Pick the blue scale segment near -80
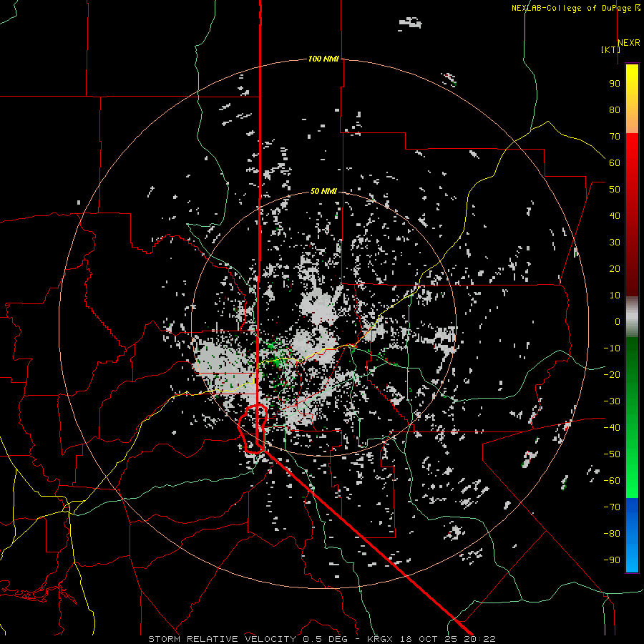Screen dimensions: 644x644 pyautogui.click(x=632, y=534)
